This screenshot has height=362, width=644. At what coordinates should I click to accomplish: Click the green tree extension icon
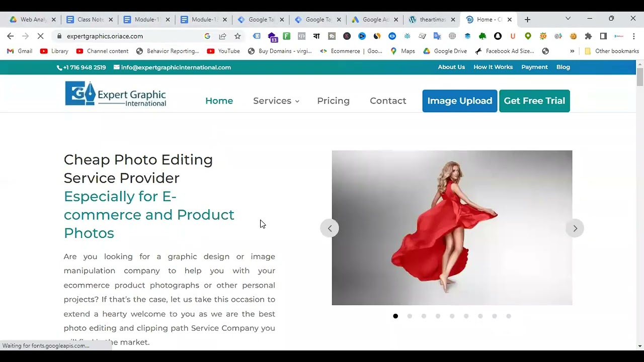coord(482,36)
